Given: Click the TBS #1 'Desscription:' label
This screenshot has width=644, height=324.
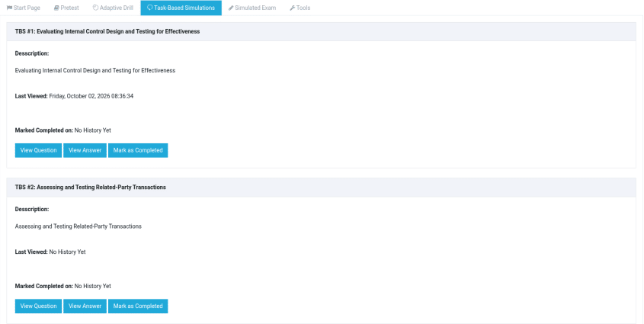Looking at the screenshot, I should tap(32, 53).
